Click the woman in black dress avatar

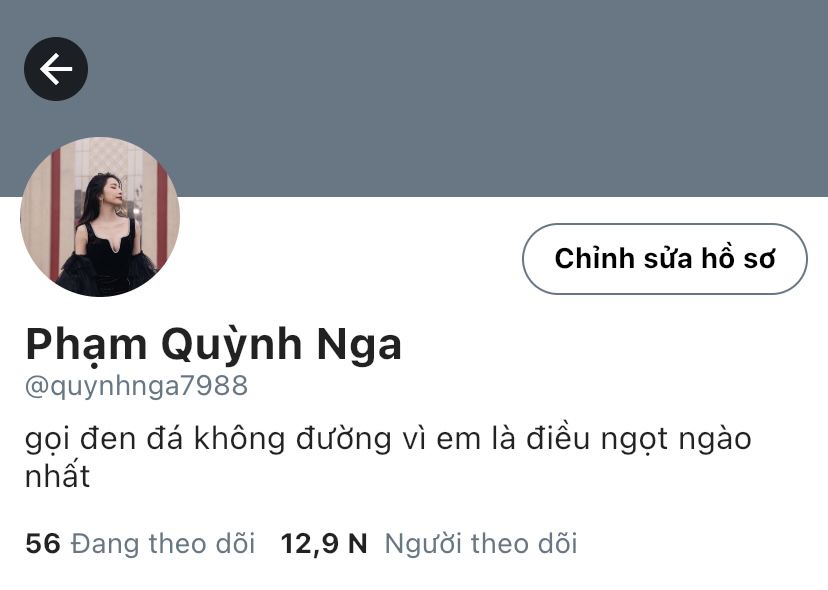(100, 217)
